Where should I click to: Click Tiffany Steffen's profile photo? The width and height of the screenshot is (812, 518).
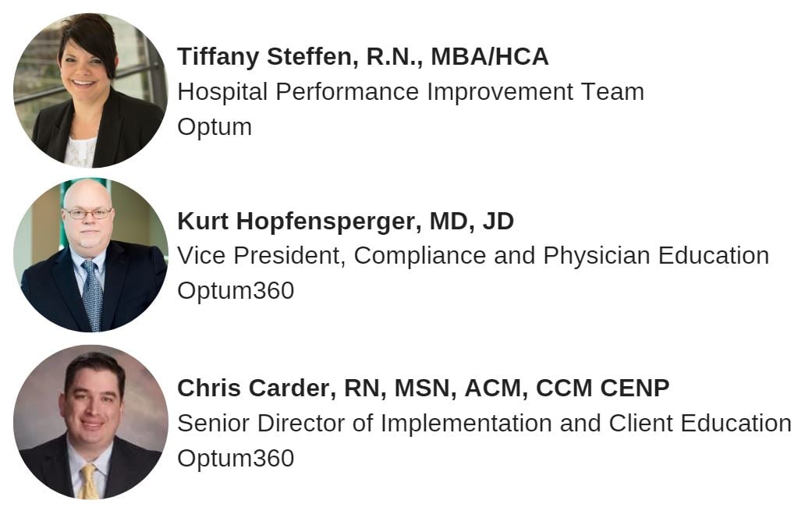90,90
